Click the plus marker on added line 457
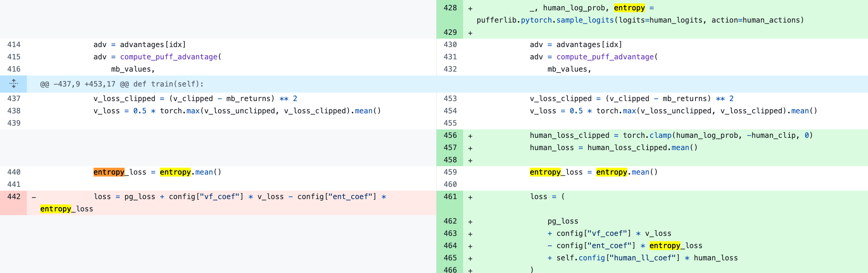The width and height of the screenshot is (868, 273). point(470,148)
